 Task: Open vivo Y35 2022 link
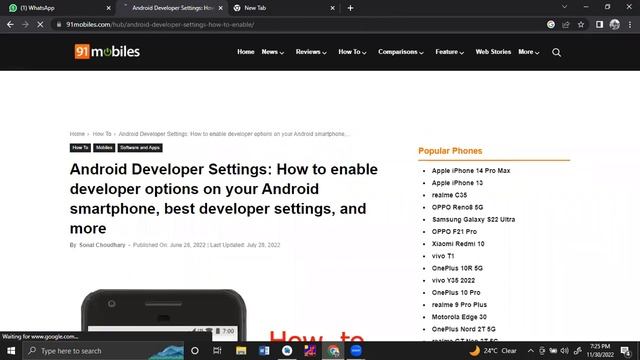point(453,280)
